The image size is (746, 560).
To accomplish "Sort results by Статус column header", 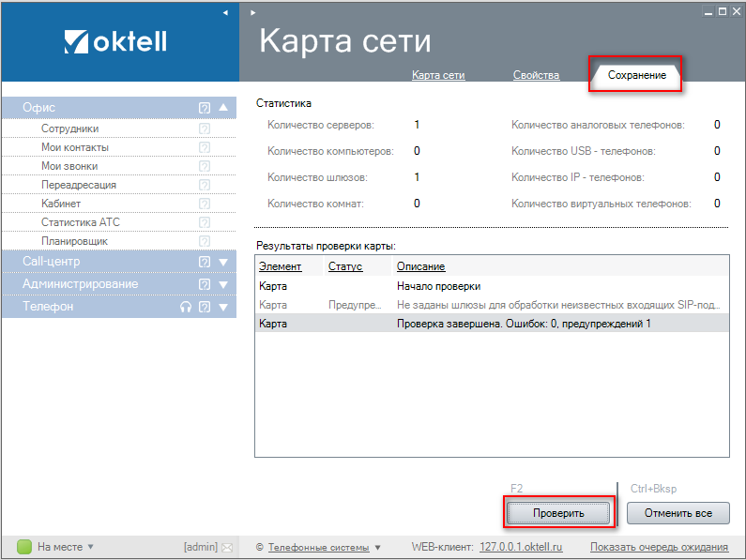I will click(x=344, y=267).
